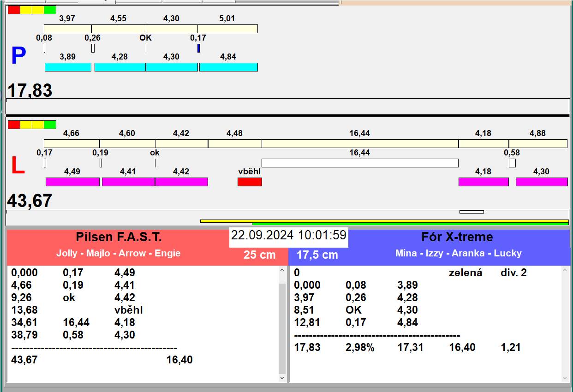Click the 25 cm jump height label
Image resolution: width=573 pixels, height=392 pixels.
pyautogui.click(x=259, y=255)
